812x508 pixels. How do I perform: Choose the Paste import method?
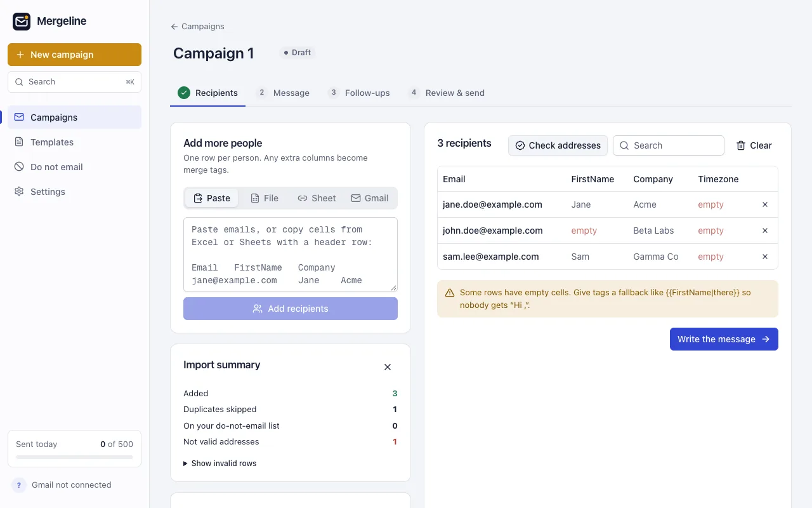click(212, 198)
